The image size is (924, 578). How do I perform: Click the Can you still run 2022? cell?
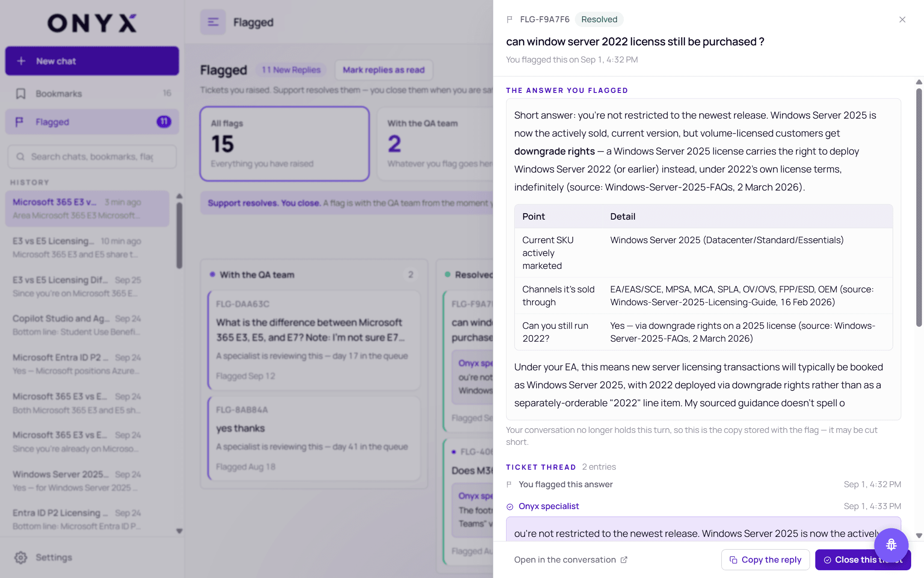559,332
